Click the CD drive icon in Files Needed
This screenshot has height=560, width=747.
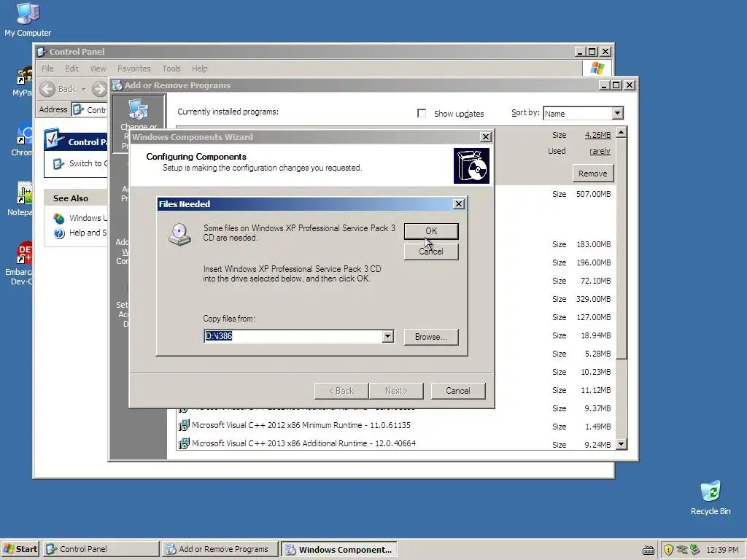pos(179,234)
